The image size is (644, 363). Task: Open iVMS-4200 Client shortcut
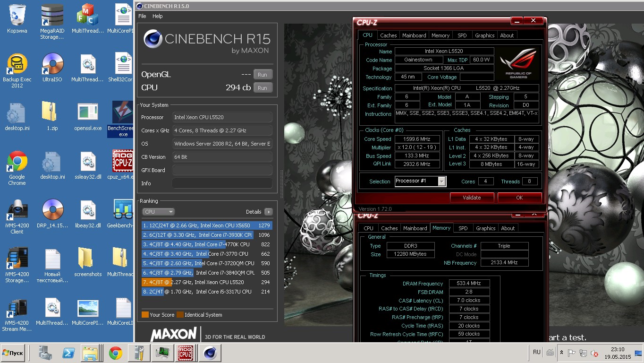point(17,216)
